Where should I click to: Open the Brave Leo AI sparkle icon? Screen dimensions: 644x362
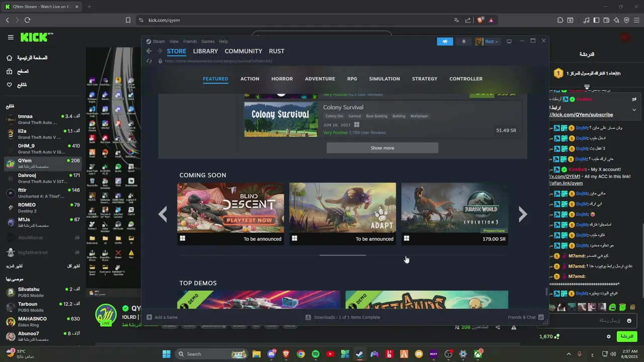pos(616,20)
